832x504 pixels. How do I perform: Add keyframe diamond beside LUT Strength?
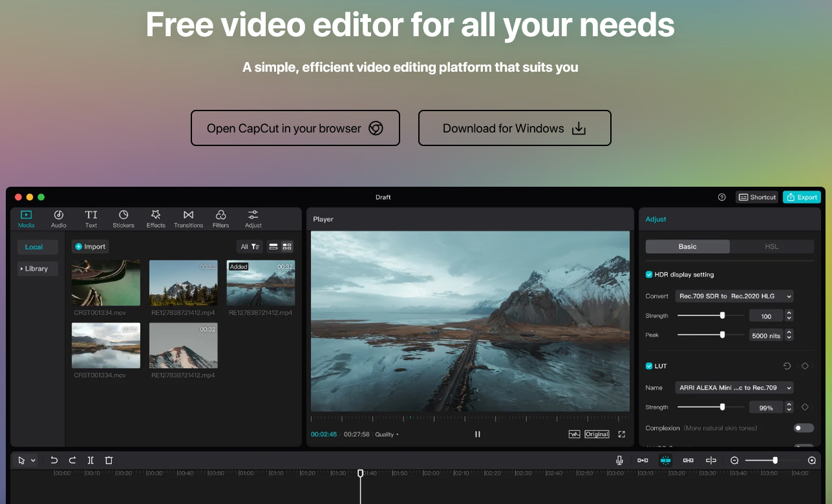click(x=805, y=407)
